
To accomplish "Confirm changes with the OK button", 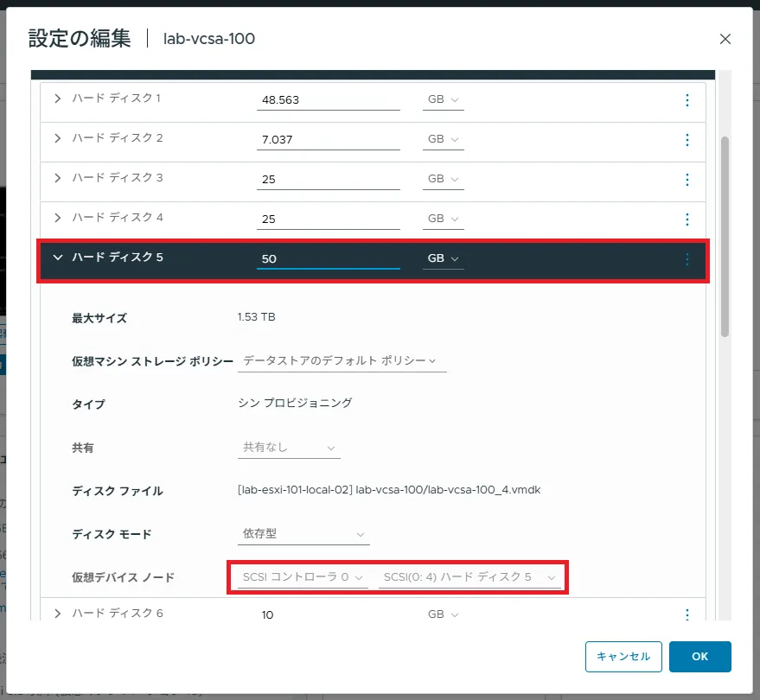I will pyautogui.click(x=699, y=657).
